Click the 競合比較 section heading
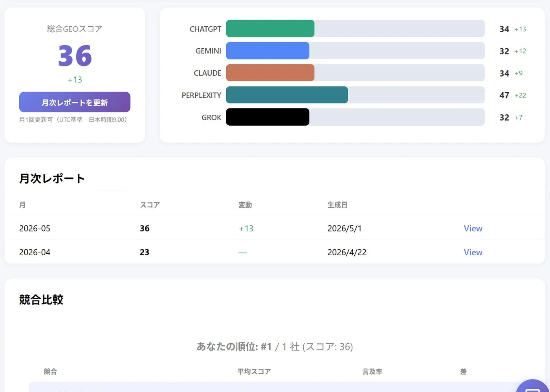 pos(41,300)
